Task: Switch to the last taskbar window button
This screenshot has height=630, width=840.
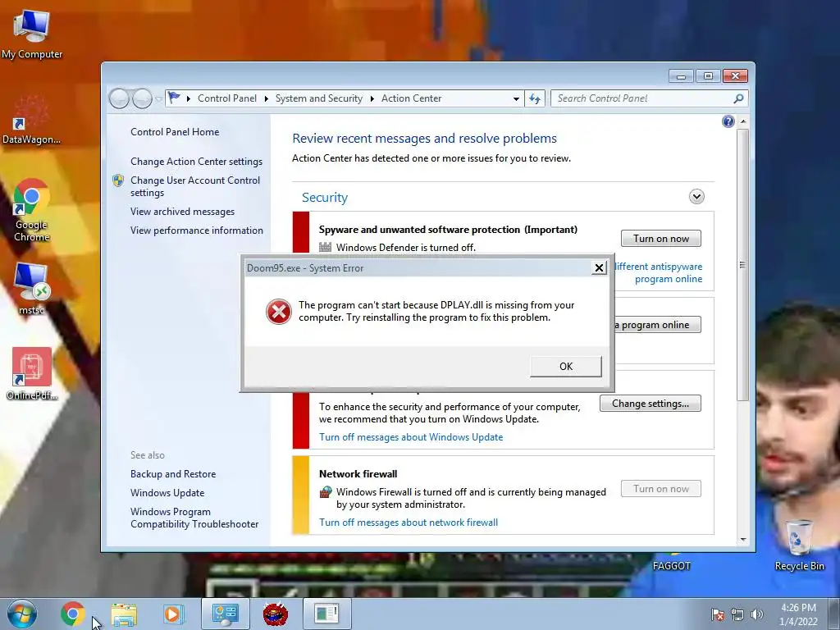Action: click(x=326, y=614)
